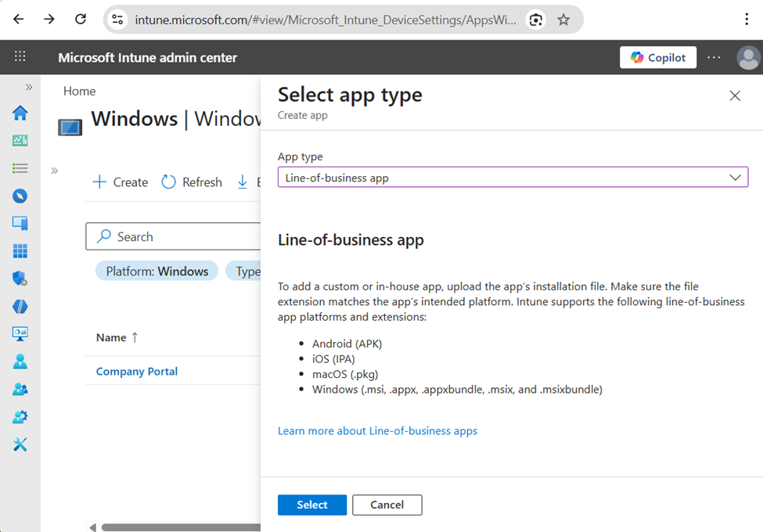Open the Platform: Windows filter pill
This screenshot has width=763, height=532.
(156, 270)
